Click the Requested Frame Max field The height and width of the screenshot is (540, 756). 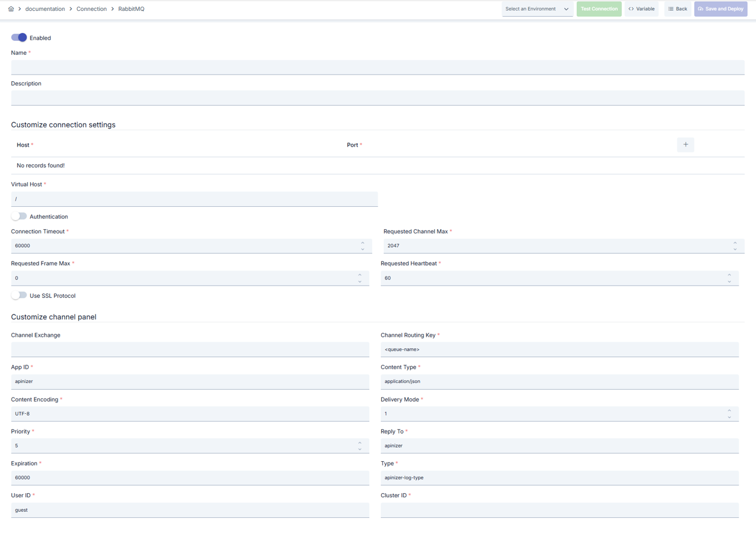[190, 278]
